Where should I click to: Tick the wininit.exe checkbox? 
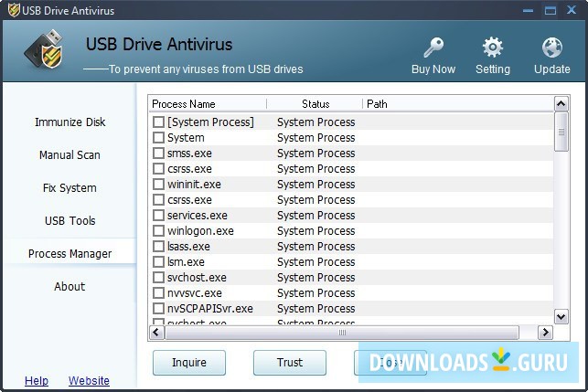158,184
